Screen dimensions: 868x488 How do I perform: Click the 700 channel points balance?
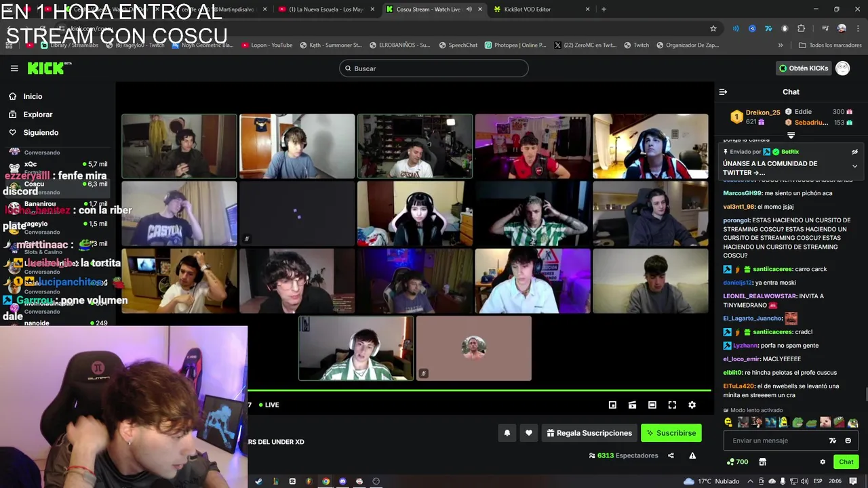tap(738, 462)
